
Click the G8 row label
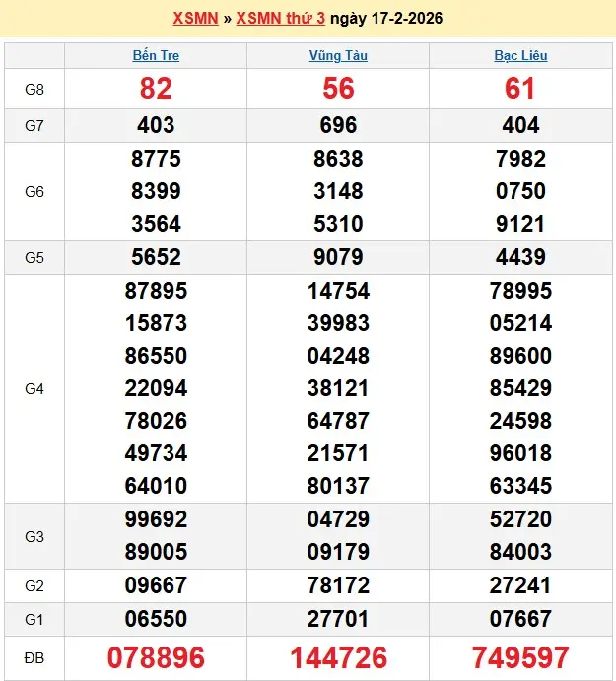click(34, 89)
